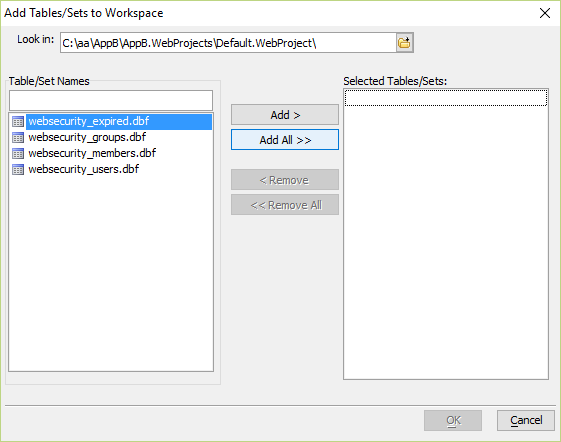Viewport: 561px width, 442px height.
Task: Click the table icon for websecurity_expired.dbf
Action: click(18, 122)
